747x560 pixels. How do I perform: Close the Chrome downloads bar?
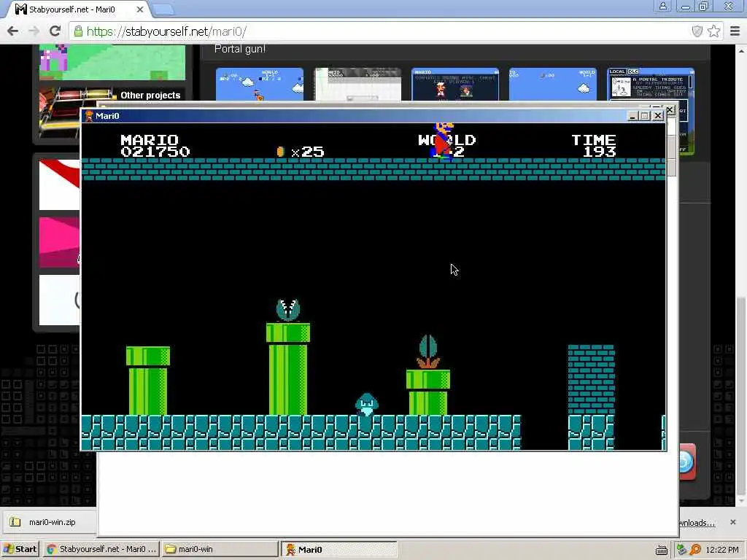pyautogui.click(x=732, y=522)
